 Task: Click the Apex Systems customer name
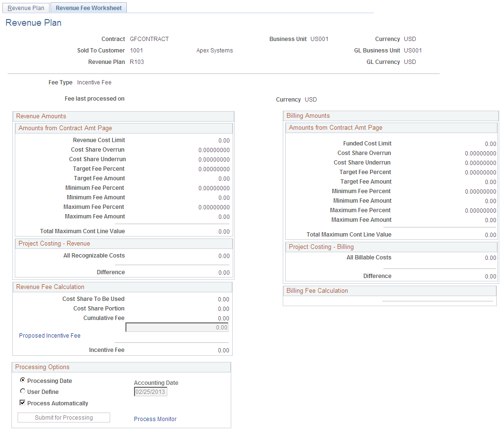click(214, 50)
